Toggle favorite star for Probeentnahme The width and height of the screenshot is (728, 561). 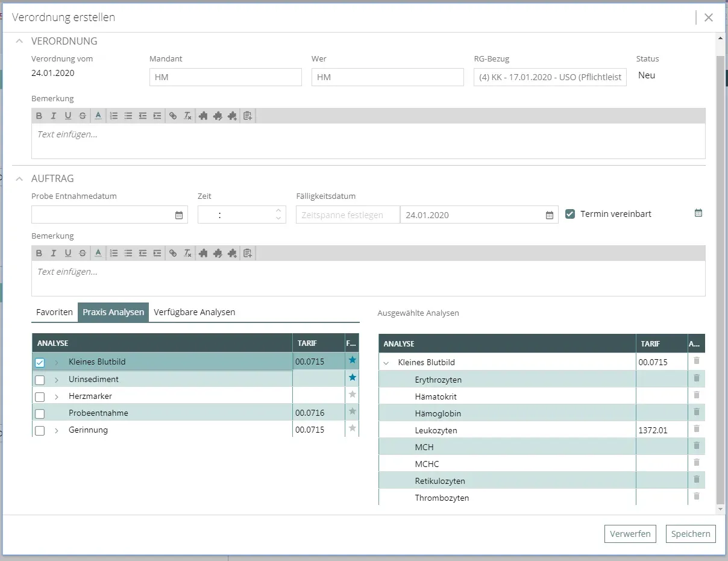point(353,411)
